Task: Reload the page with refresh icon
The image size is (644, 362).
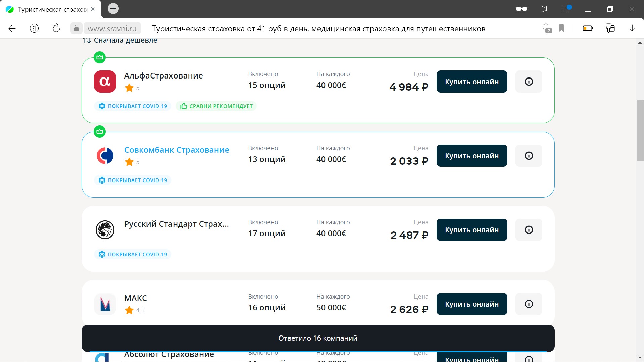Action: 56,29
